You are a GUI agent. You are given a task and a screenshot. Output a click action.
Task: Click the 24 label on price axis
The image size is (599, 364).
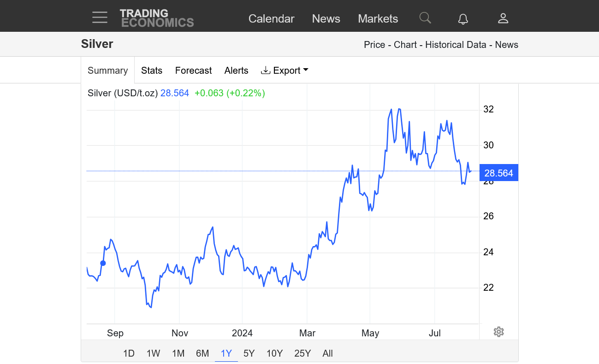coord(488,252)
